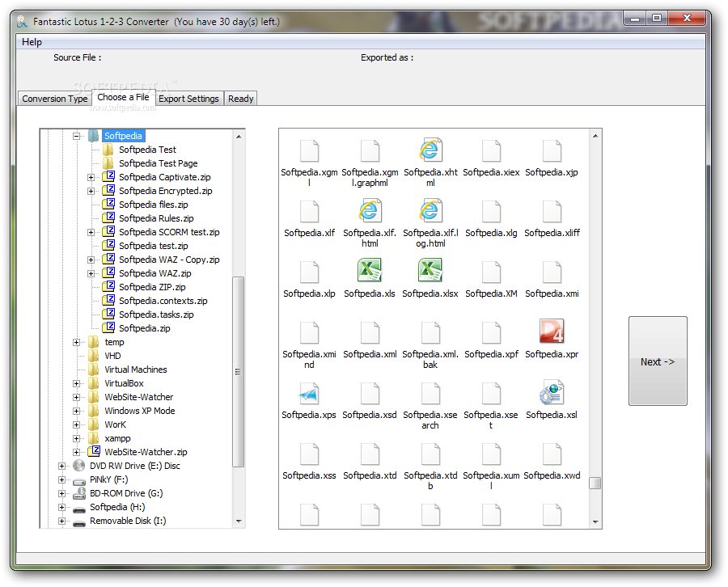
Task: Select the Softpedia.xpr file icon
Action: point(552,332)
